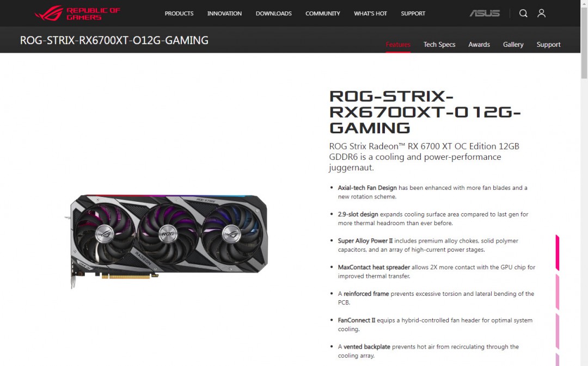Select the Features tab
The image size is (588, 366).
pyautogui.click(x=398, y=45)
